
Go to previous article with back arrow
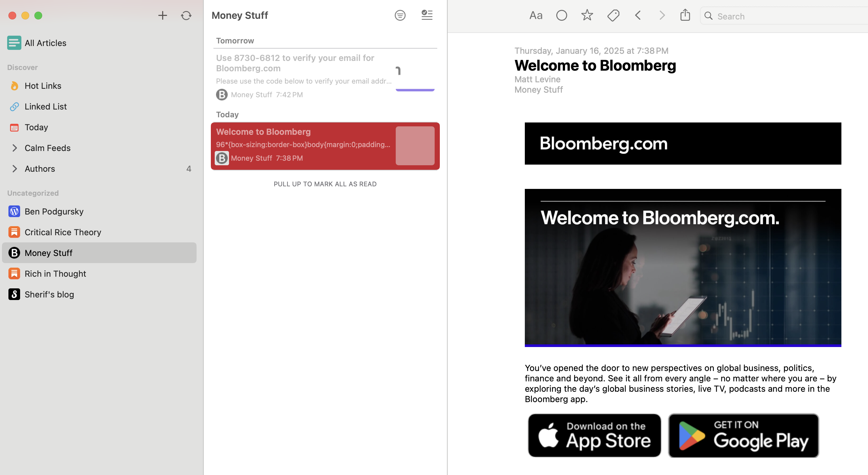point(637,16)
